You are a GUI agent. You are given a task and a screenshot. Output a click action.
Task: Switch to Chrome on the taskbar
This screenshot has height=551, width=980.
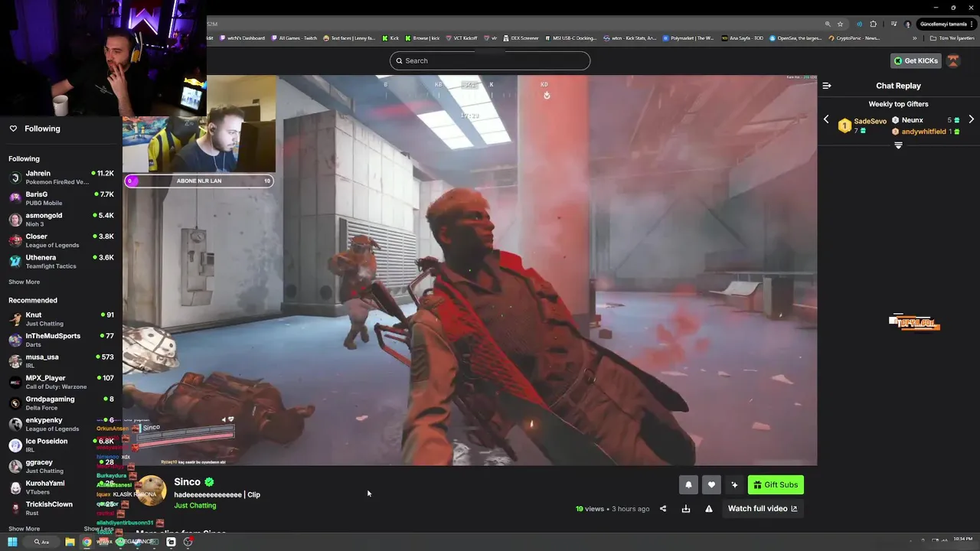[87, 542]
